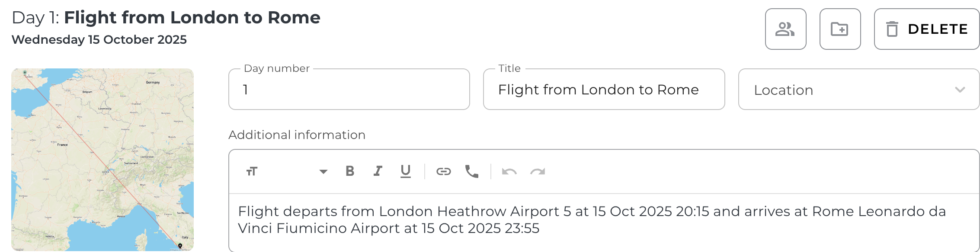Redo the last edit
The width and height of the screenshot is (980, 252).
(x=538, y=171)
